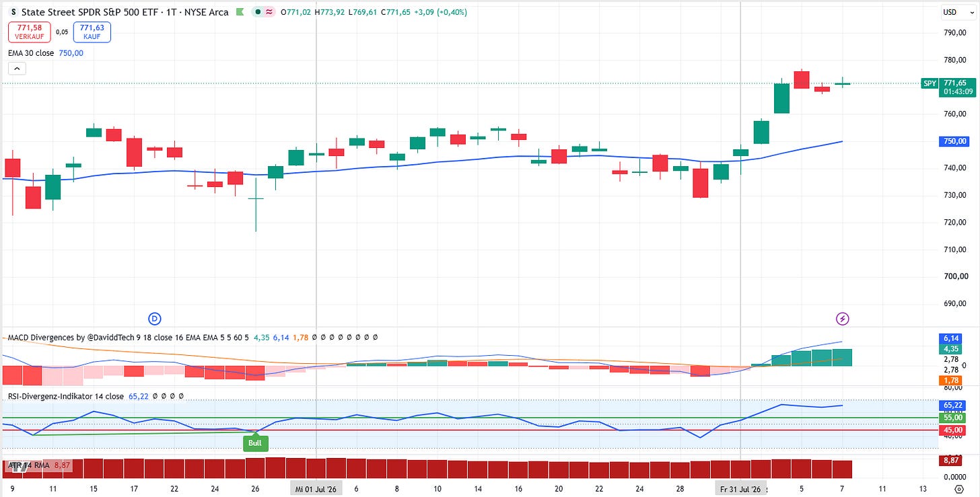Click the dark red 8,87 ATR scale label
The height and width of the screenshot is (497, 980).
click(x=952, y=461)
